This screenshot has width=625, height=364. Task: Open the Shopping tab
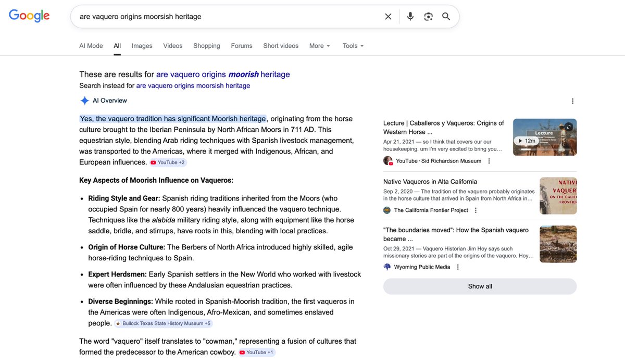[x=207, y=46]
